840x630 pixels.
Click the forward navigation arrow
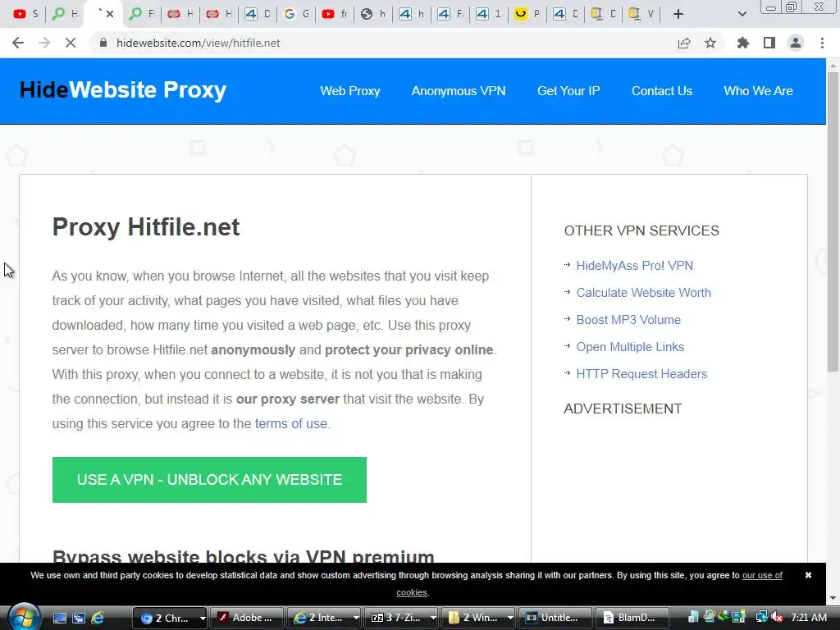click(x=44, y=43)
